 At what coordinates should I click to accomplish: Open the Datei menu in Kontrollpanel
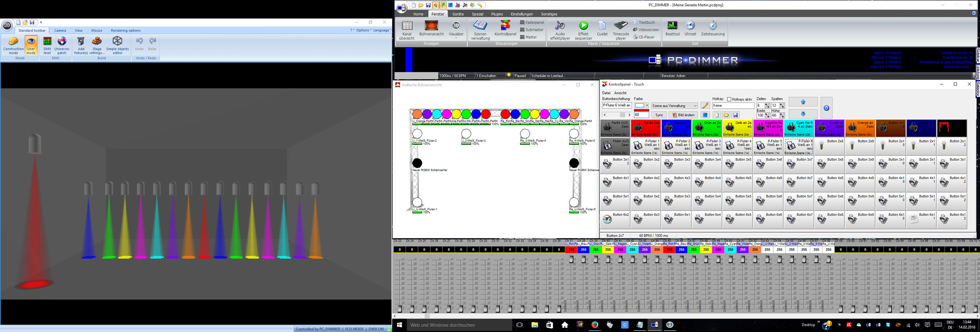tap(606, 93)
